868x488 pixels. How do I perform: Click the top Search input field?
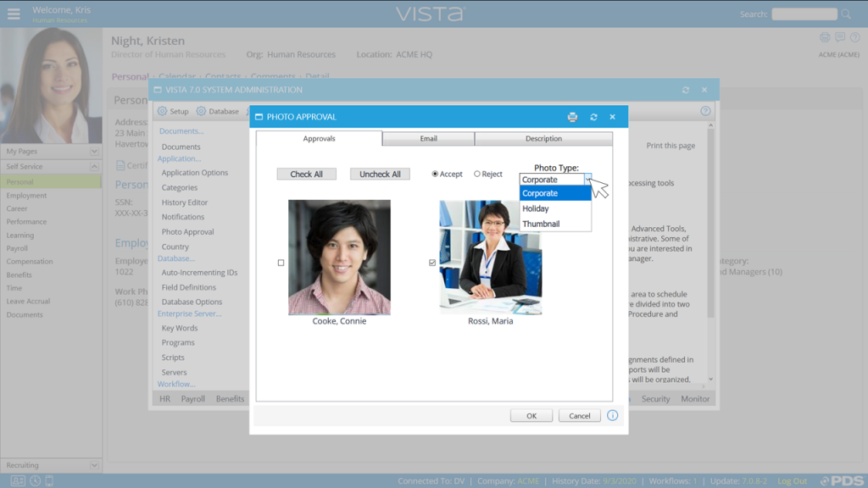[804, 14]
